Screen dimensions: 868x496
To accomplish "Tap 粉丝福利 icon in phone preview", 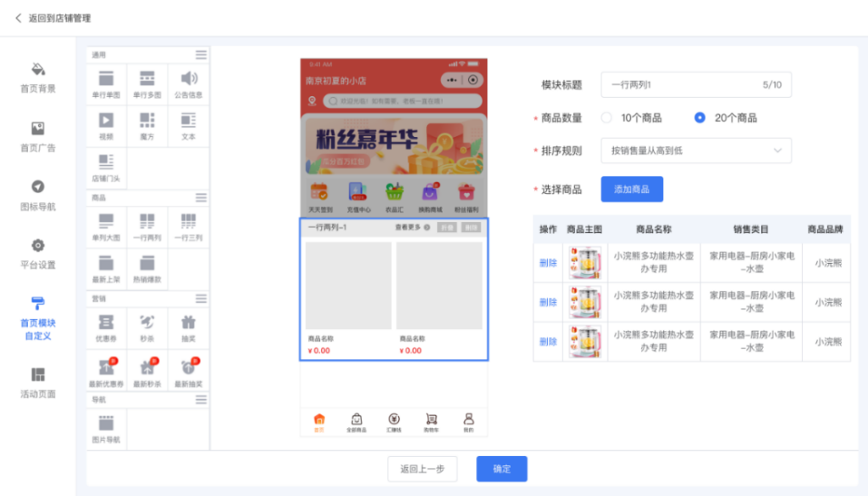I will [x=466, y=198].
